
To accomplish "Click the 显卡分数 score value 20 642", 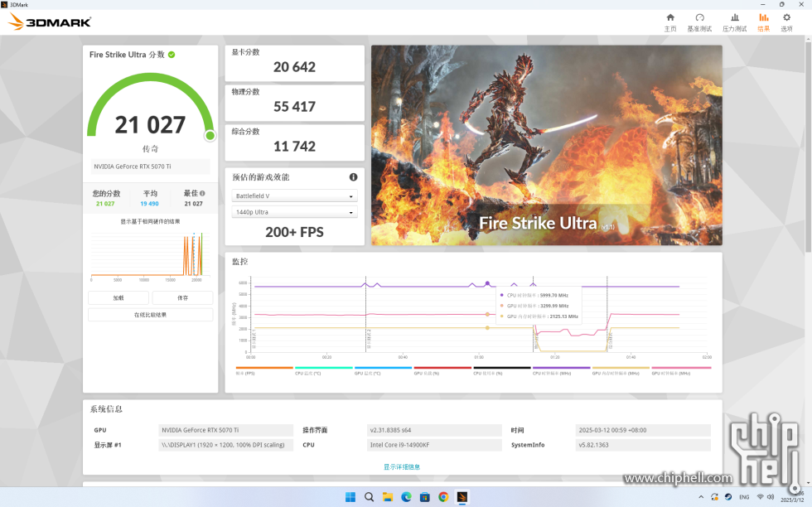I will [294, 67].
